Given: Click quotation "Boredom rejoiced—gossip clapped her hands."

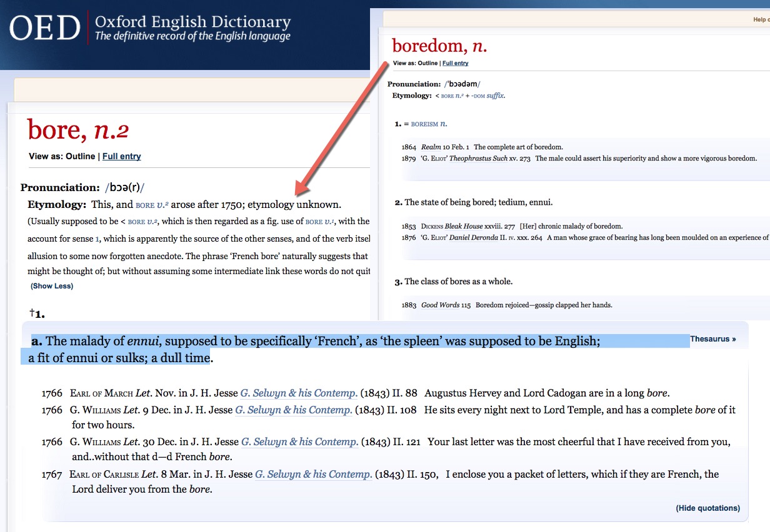Looking at the screenshot, I should point(544,305).
